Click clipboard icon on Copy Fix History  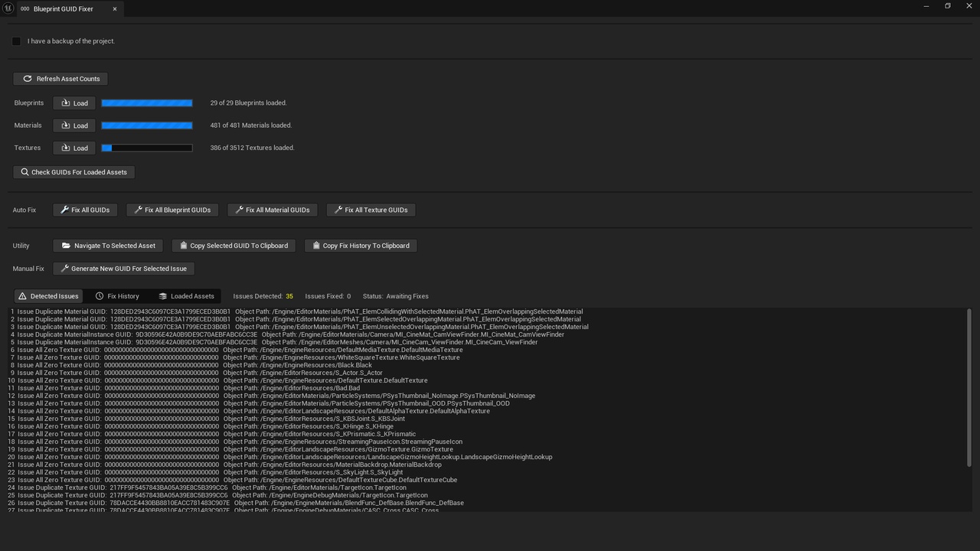(315, 246)
